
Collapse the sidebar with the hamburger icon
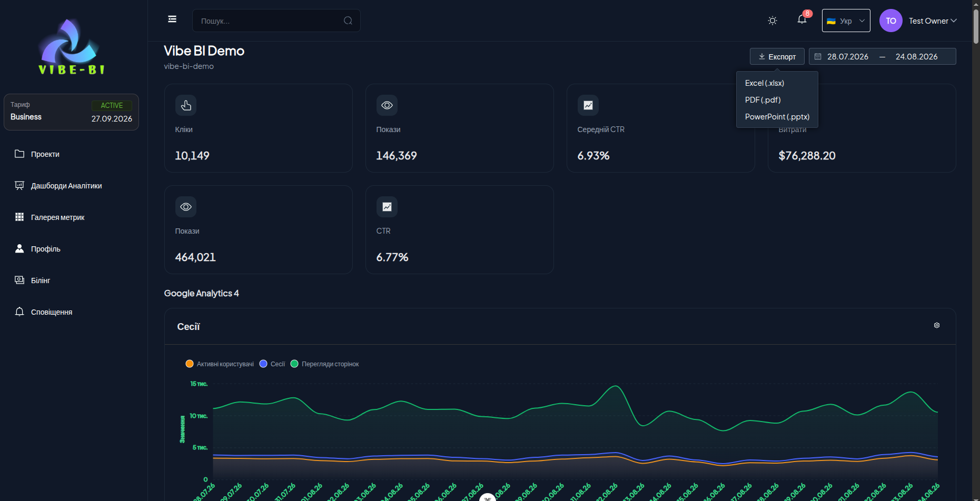172,19
